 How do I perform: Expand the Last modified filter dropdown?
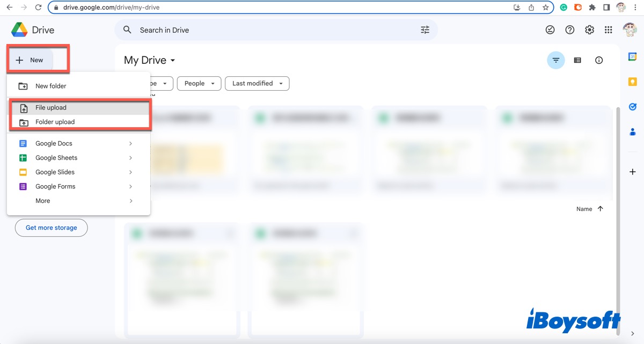257,84
